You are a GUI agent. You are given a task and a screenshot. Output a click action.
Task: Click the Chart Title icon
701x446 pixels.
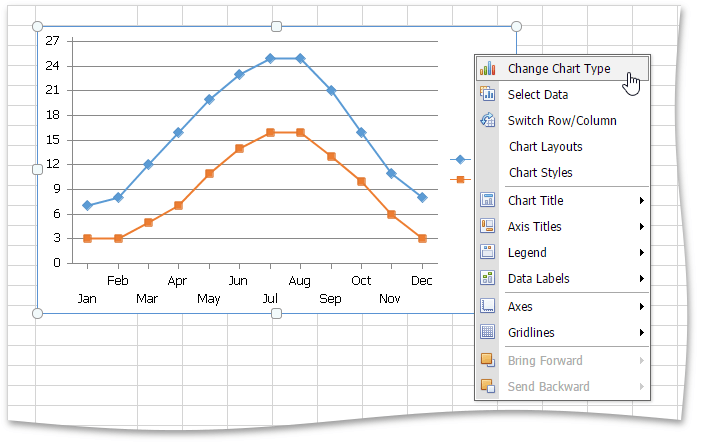487,200
